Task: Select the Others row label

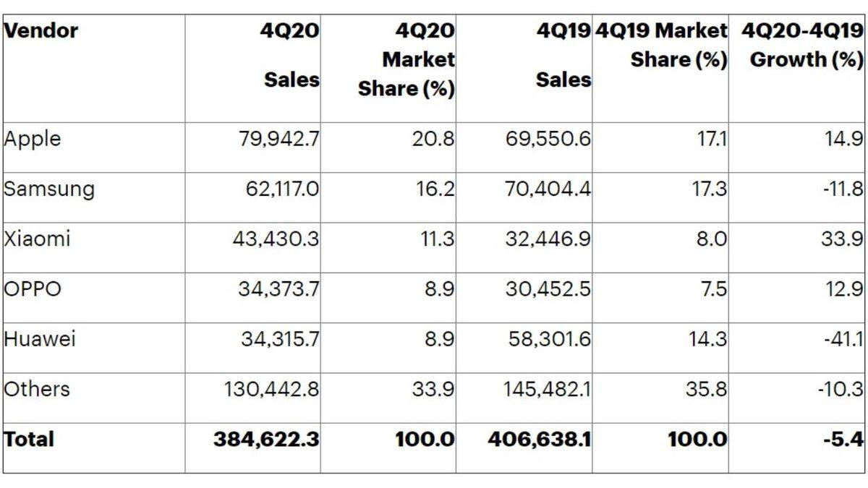Action: point(37,389)
